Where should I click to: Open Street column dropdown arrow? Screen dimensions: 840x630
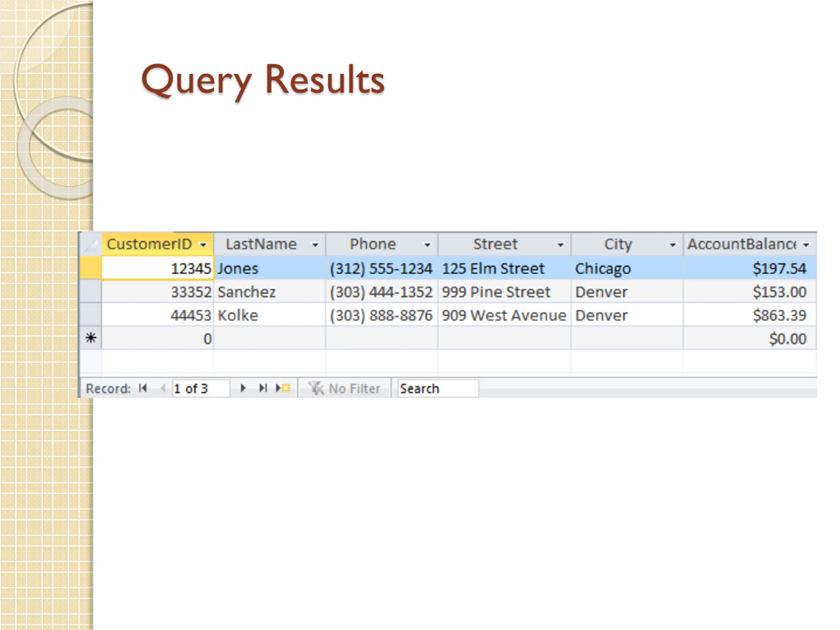(560, 245)
